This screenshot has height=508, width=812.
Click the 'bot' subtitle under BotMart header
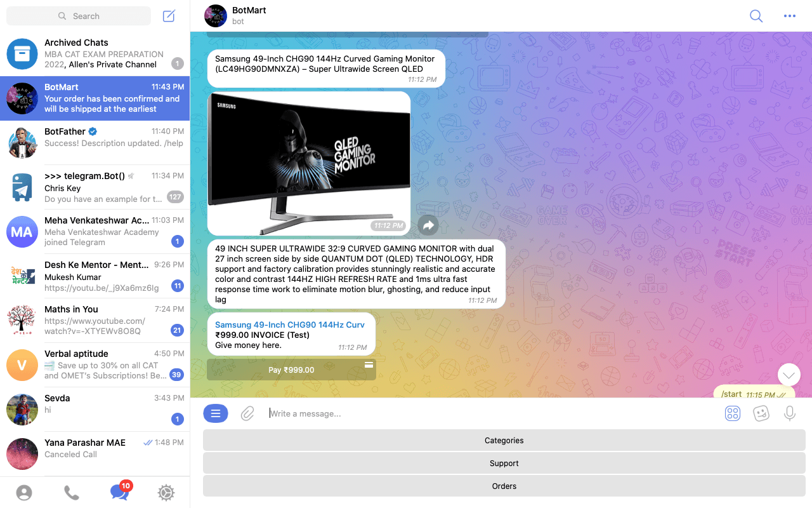point(238,22)
